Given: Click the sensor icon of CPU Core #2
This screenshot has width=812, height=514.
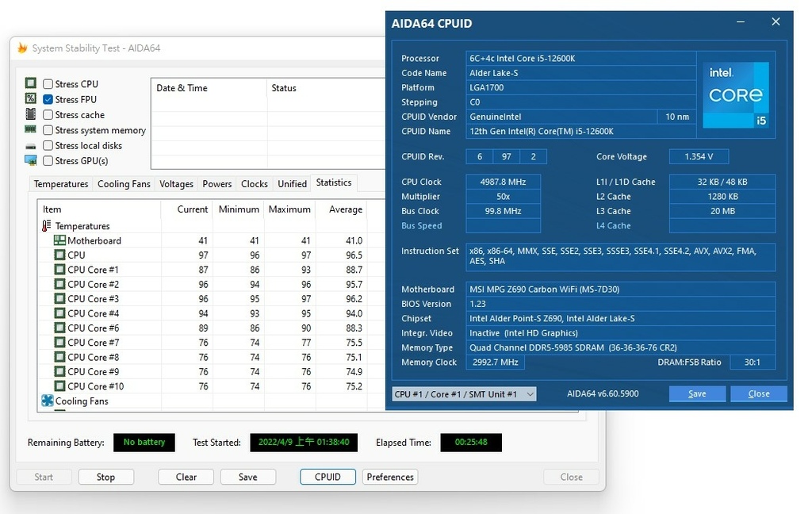Looking at the screenshot, I should [59, 284].
